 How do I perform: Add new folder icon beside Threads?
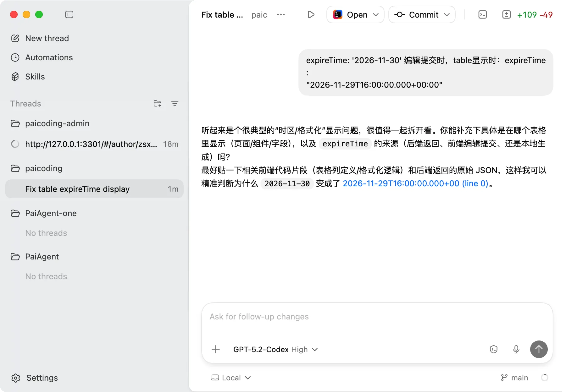click(x=158, y=103)
